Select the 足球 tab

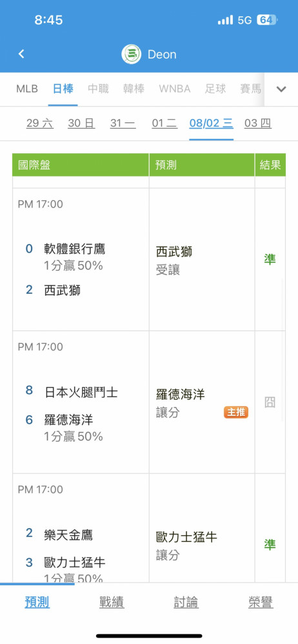tap(215, 89)
